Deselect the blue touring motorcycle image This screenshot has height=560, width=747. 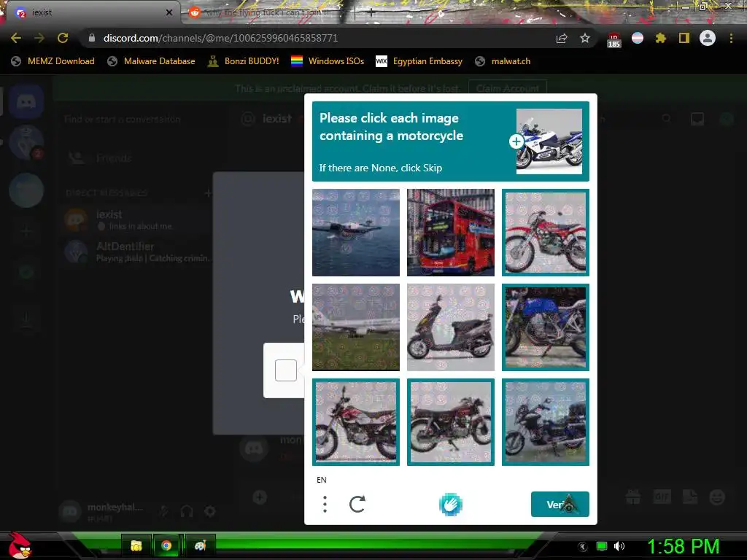tap(546, 422)
